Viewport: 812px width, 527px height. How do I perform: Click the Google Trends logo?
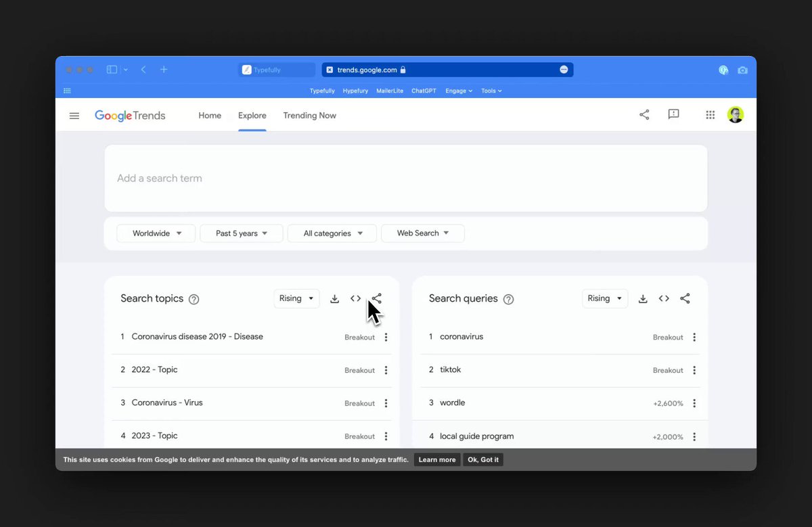point(130,116)
